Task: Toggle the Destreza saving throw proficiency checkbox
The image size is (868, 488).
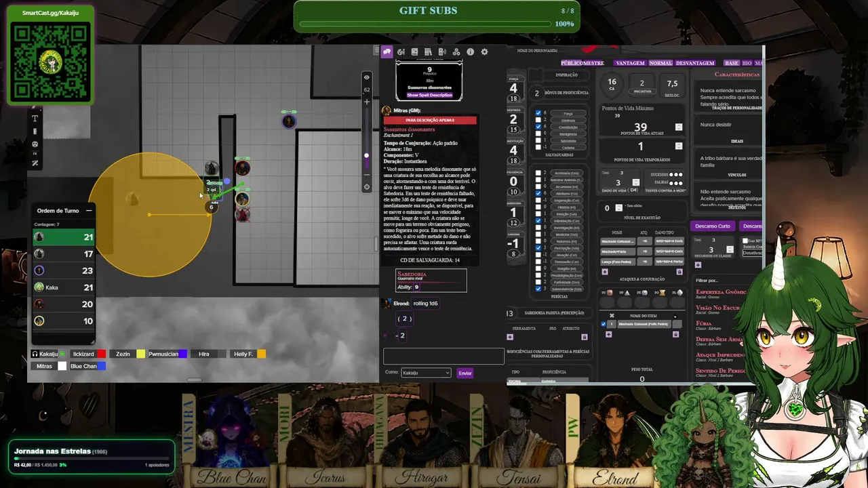Action: click(538, 120)
